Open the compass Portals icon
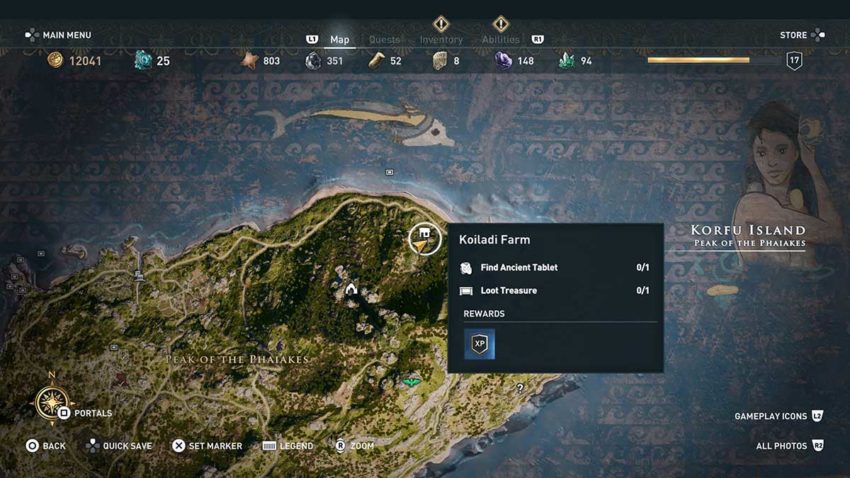 click(52, 403)
